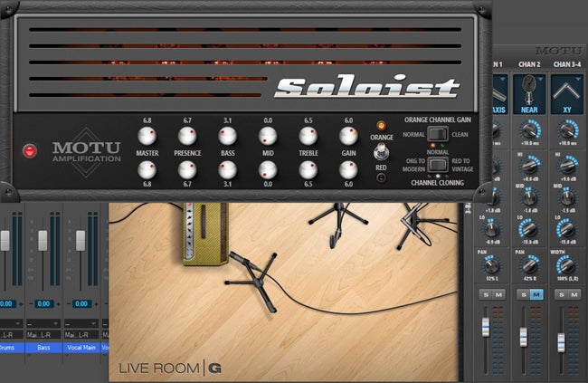This screenshot has height=383, width=588.
Task: Adjust the top-row MID knob
Action: 268,136
